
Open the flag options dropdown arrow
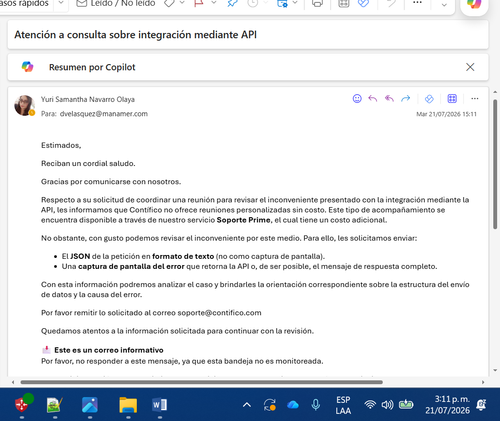click(214, 3)
